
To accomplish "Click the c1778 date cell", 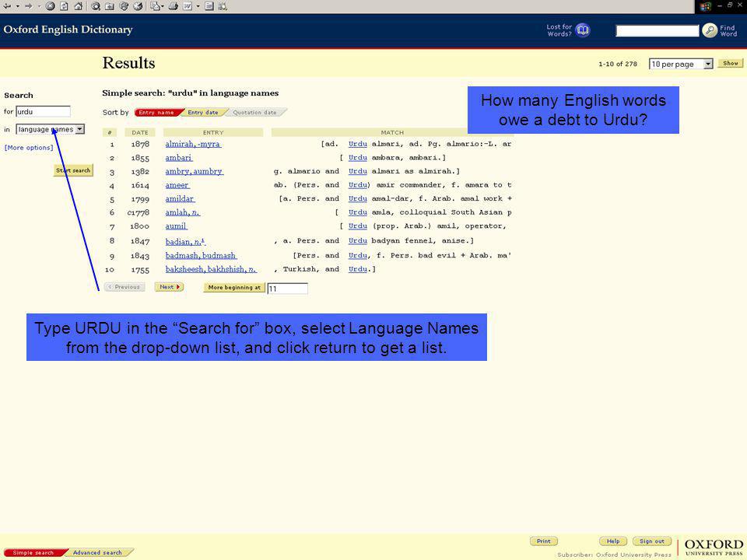I will coord(139,212).
